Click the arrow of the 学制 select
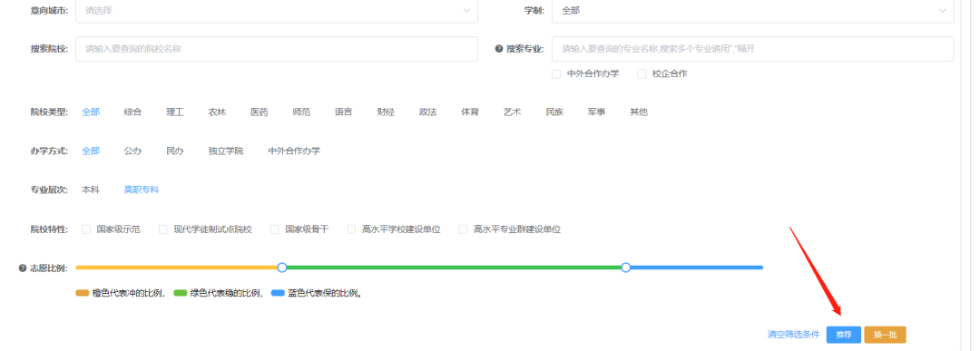 943,11
